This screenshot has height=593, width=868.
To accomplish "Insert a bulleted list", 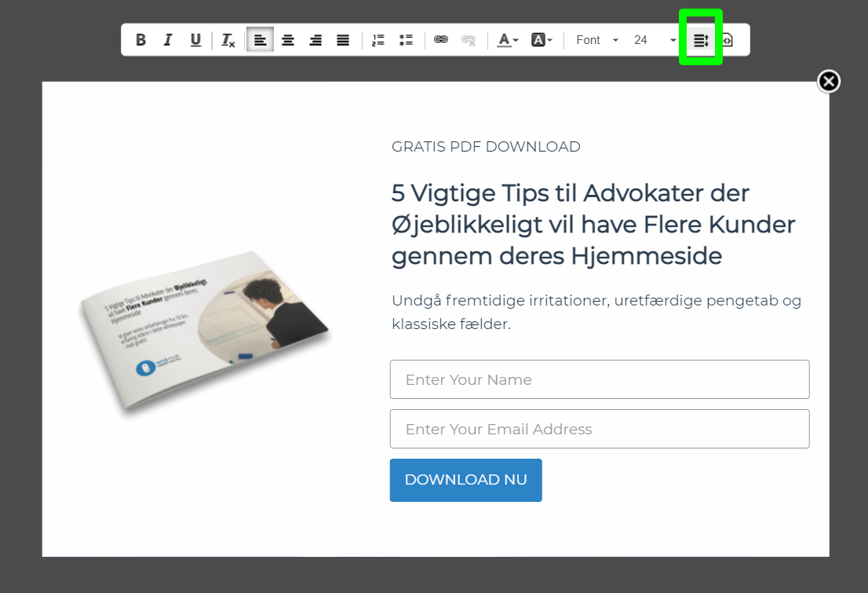I will click(406, 40).
